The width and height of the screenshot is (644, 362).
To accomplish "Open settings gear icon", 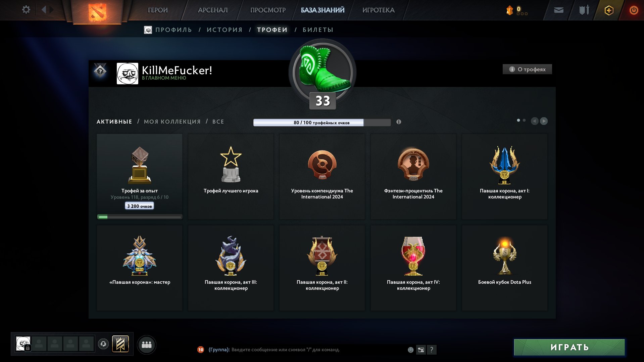I will coord(26,10).
